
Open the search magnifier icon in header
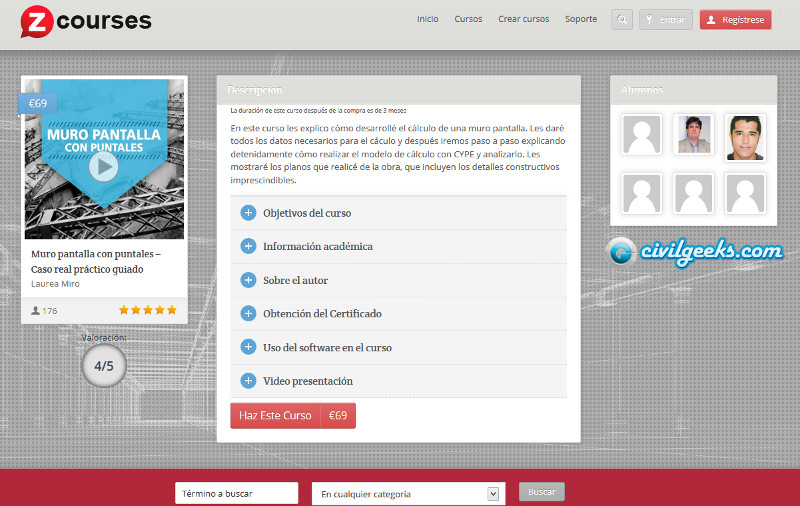point(622,20)
